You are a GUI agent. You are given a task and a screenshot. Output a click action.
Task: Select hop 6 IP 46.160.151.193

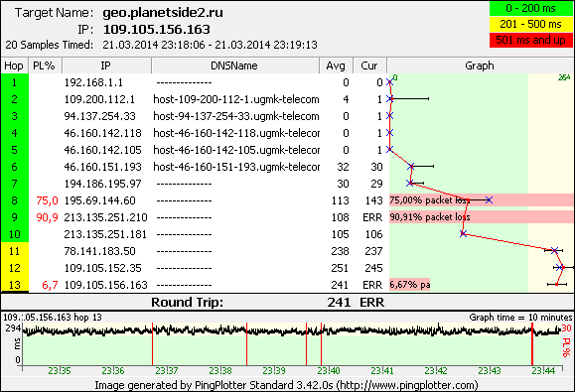[x=102, y=167]
